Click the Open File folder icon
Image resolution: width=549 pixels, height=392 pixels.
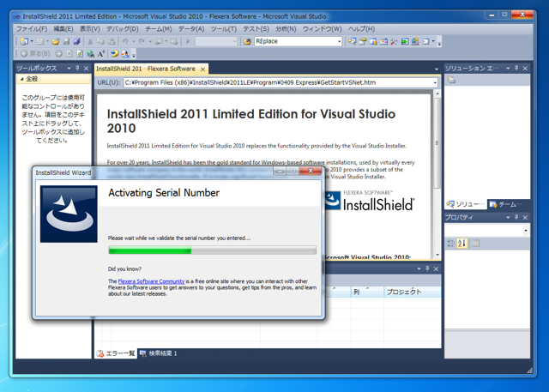coord(55,42)
